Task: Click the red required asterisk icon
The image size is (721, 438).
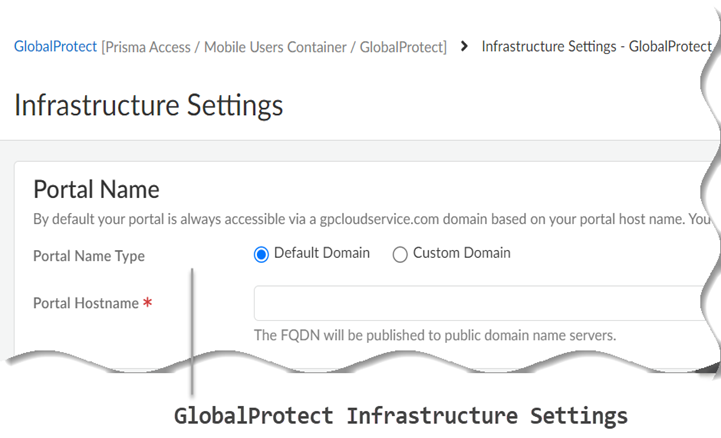Action: point(147,303)
